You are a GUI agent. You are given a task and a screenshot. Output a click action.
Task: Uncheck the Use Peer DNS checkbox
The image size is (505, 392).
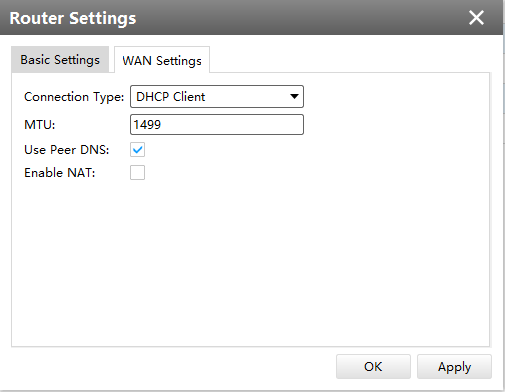click(x=137, y=150)
